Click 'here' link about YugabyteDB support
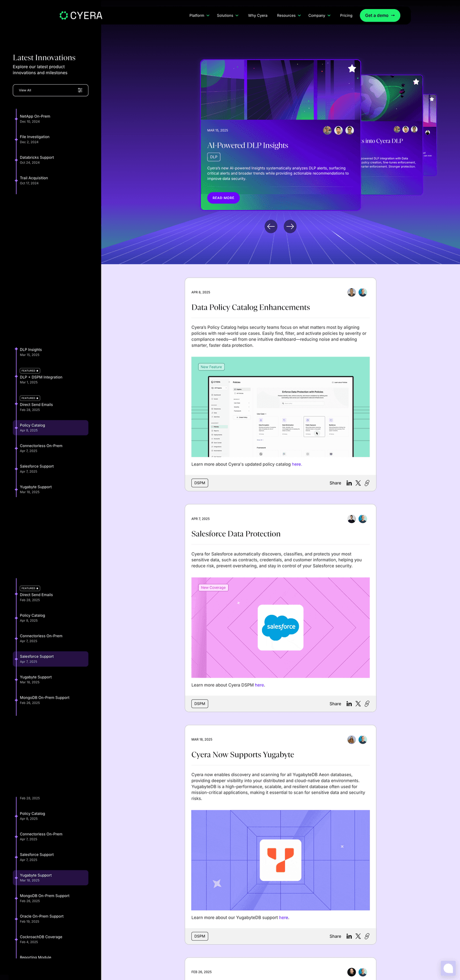Viewport: 460px width, 980px height. pos(284,918)
